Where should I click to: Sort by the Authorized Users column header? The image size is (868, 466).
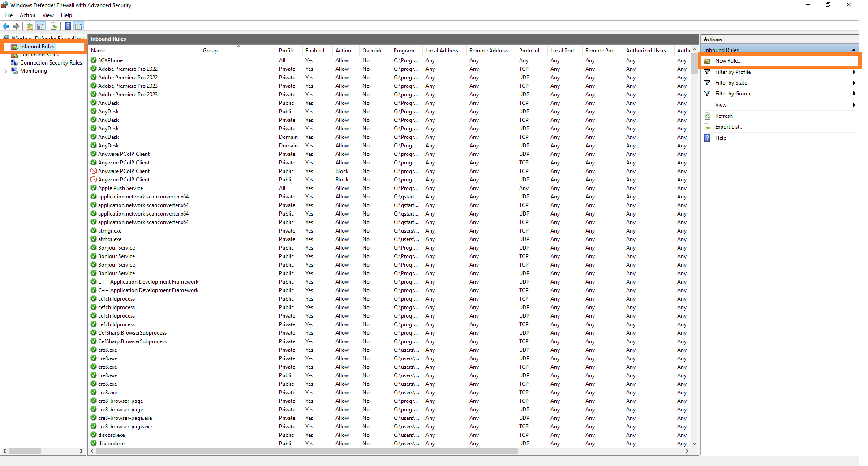click(649, 51)
